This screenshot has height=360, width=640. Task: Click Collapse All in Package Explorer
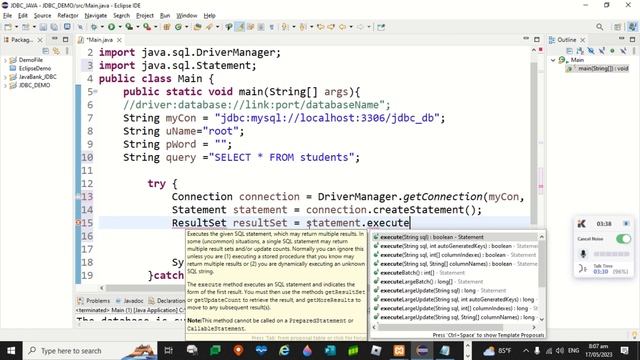click(x=46, y=51)
